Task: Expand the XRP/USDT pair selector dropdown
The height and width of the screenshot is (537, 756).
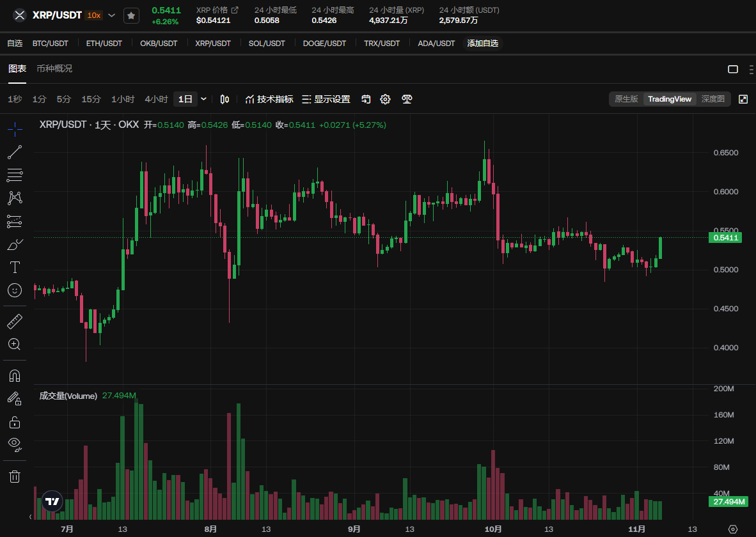Action: pos(112,15)
